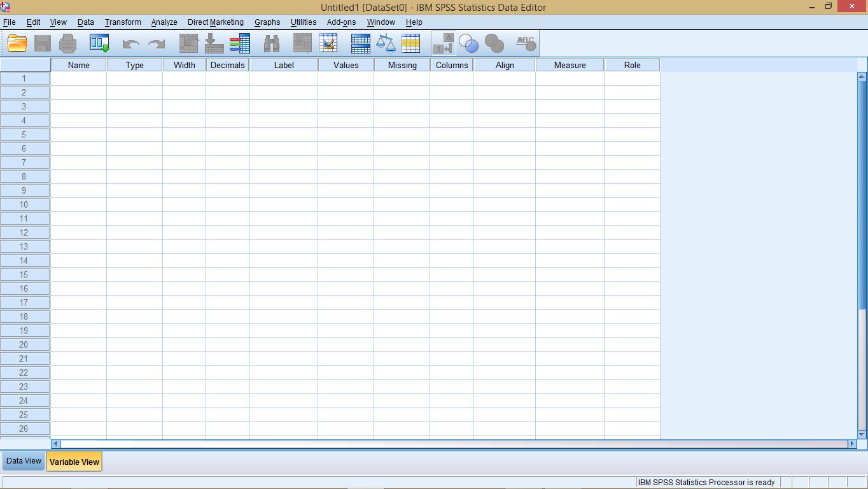Click the horizontal scrollbar left arrow
The width and height of the screenshot is (868, 489).
point(55,444)
